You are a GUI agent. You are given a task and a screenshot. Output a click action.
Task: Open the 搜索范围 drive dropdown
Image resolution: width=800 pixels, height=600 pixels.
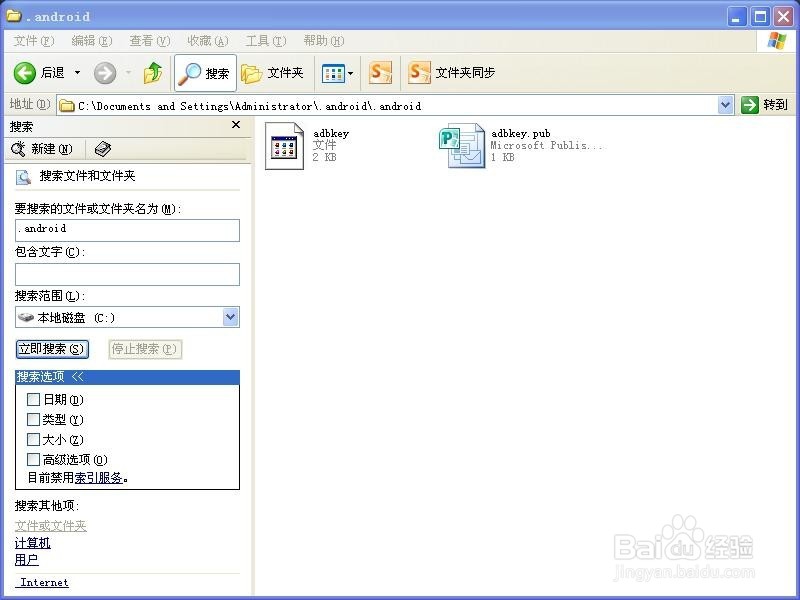click(x=231, y=317)
